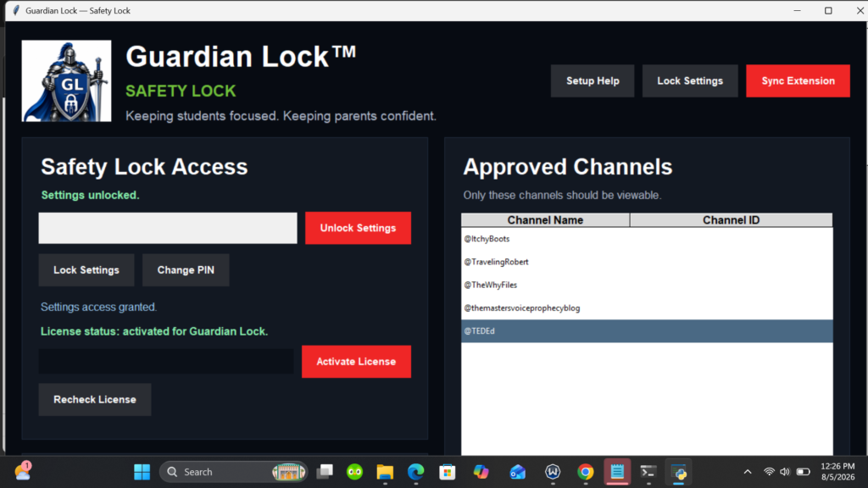The height and width of the screenshot is (488, 868).
Task: Switch to the Notepad taskbar icon
Action: pos(617,472)
